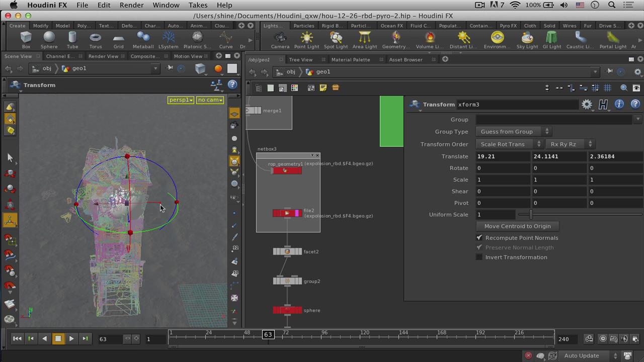644x362 pixels.
Task: Open the no cam camera menu
Action: coord(210,100)
